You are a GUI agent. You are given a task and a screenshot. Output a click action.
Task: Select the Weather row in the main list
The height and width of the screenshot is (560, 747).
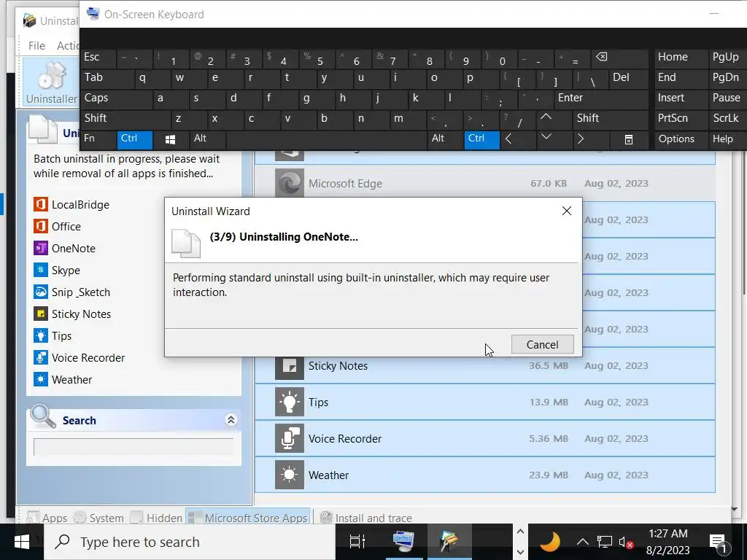(x=485, y=475)
